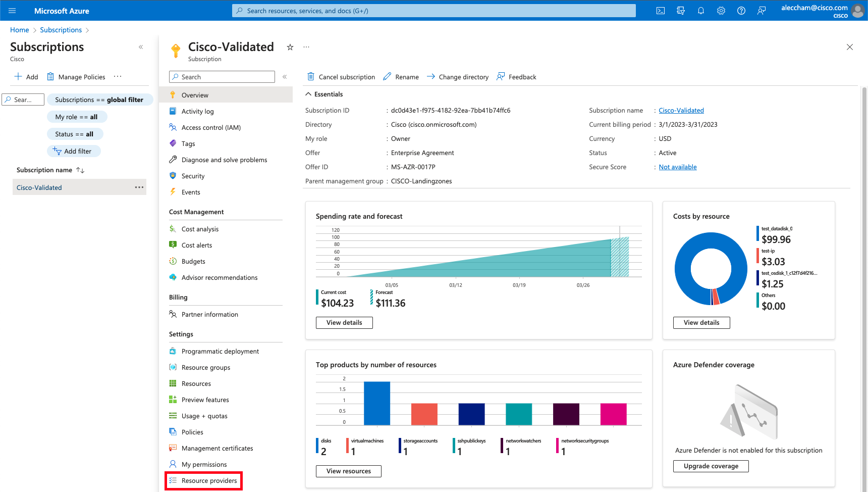Open the Not available Secure Score link

click(678, 167)
